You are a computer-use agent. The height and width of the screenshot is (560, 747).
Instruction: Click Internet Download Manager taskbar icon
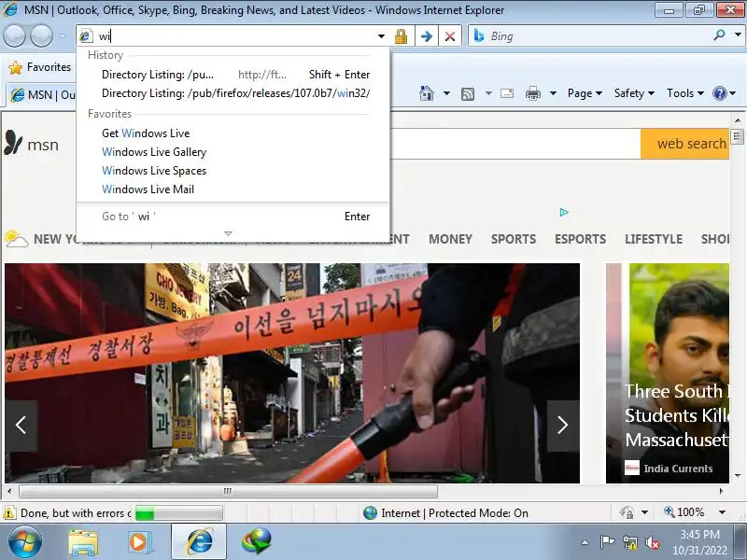click(256, 541)
